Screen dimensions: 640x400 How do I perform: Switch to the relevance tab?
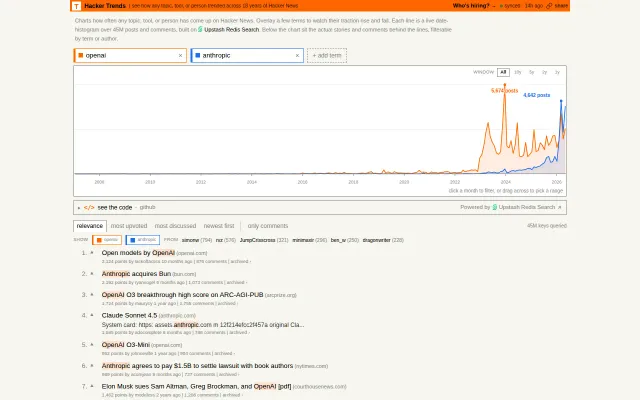pos(90,226)
